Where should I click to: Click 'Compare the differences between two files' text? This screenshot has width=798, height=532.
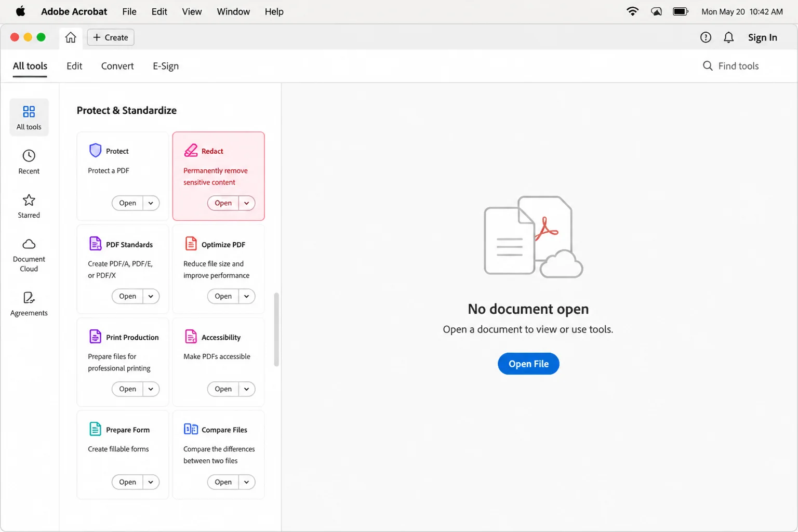click(x=219, y=455)
